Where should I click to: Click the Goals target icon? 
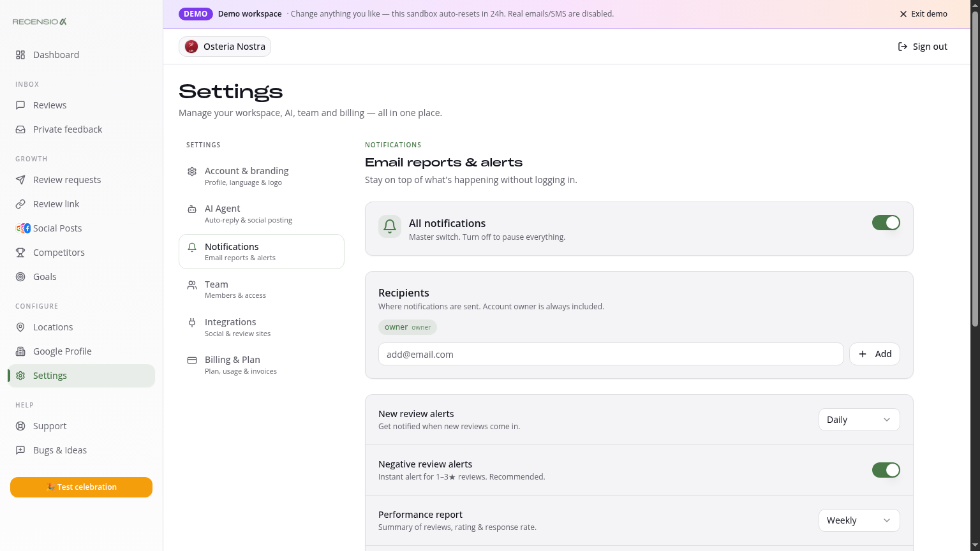(20, 277)
